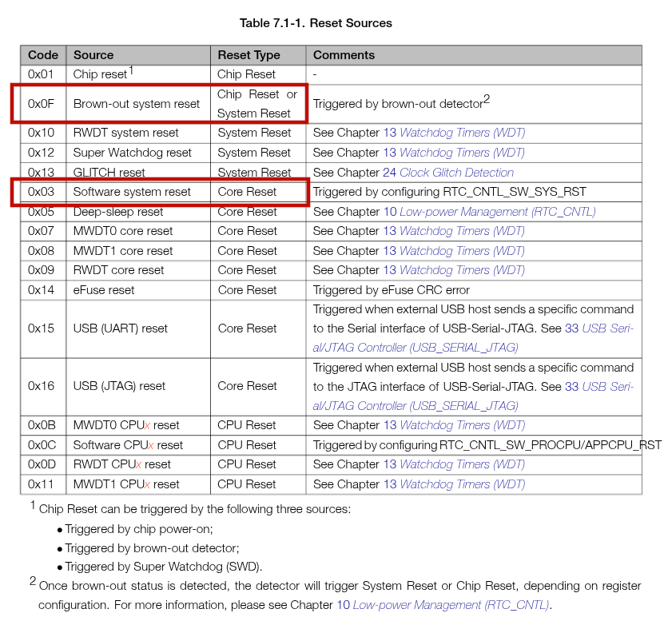The height and width of the screenshot is (617, 672).
Task: Click the 0x03 code cell
Action: point(41,192)
